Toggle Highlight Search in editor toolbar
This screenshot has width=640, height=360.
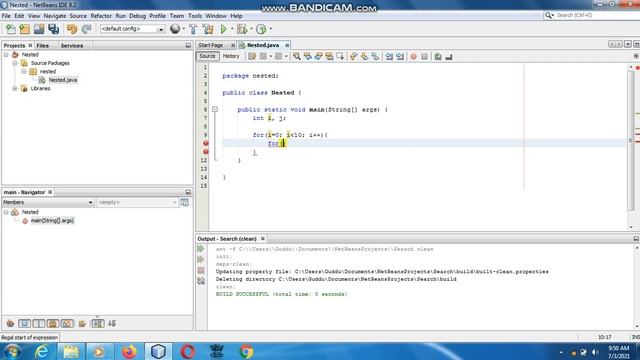329,56
